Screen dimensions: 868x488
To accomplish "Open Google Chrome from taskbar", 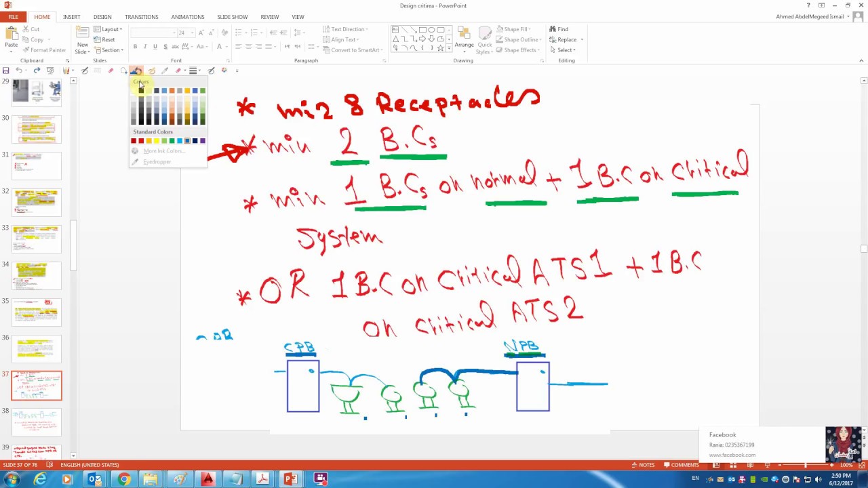I will pyautogui.click(x=123, y=480).
